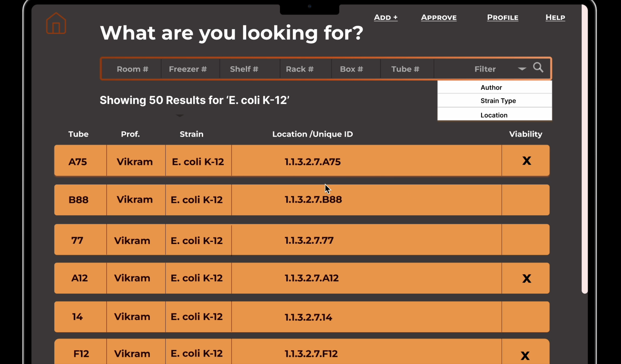Select the Freezer # search field
This screenshot has width=621, height=364.
tap(188, 69)
